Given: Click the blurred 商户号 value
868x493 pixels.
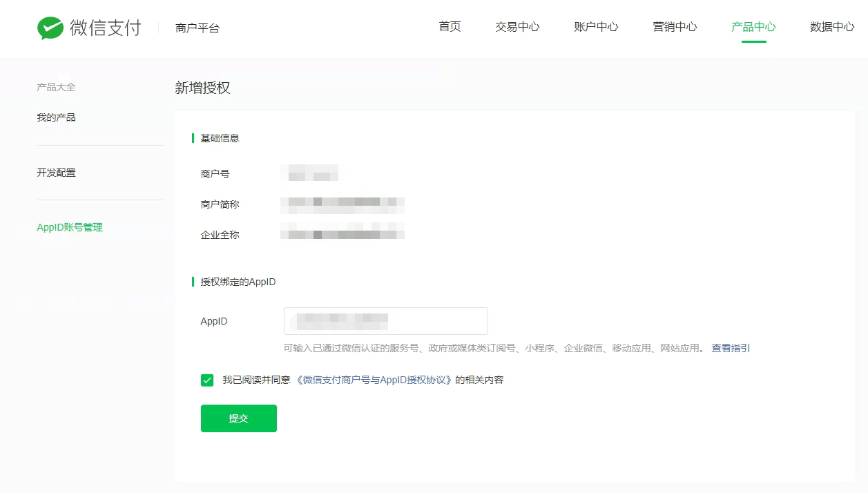Looking at the screenshot, I should pyautogui.click(x=313, y=173).
